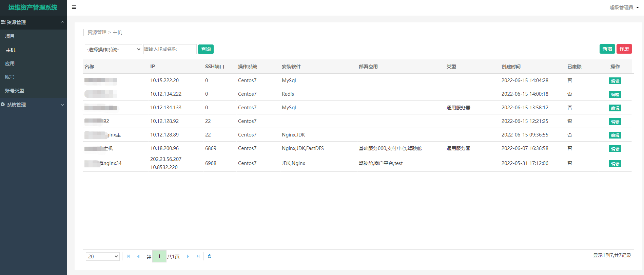Viewport: 644px width, 275px height.
Task: Click the 主机 breadcrumb text
Action: pos(117,32)
